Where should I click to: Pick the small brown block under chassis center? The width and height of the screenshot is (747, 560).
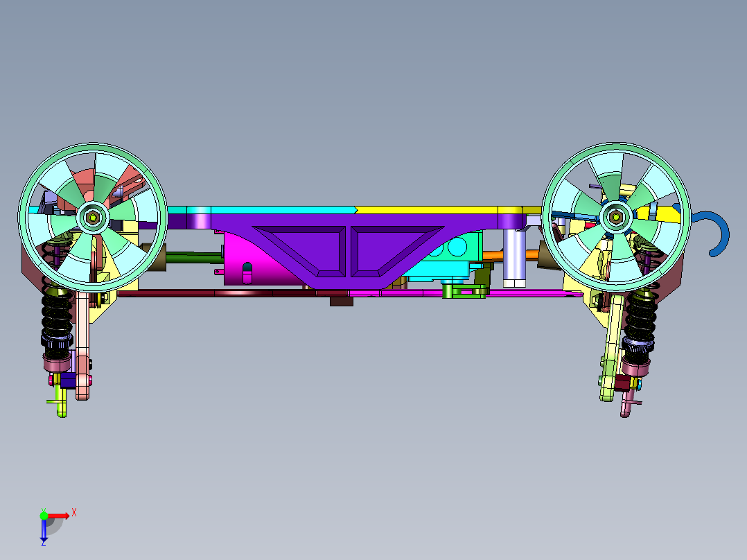[x=342, y=301]
